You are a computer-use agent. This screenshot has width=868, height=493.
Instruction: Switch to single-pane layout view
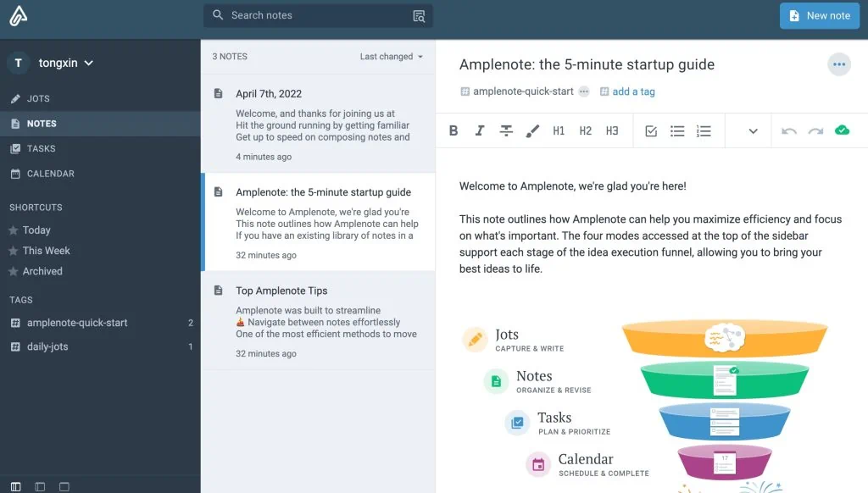(x=64, y=487)
